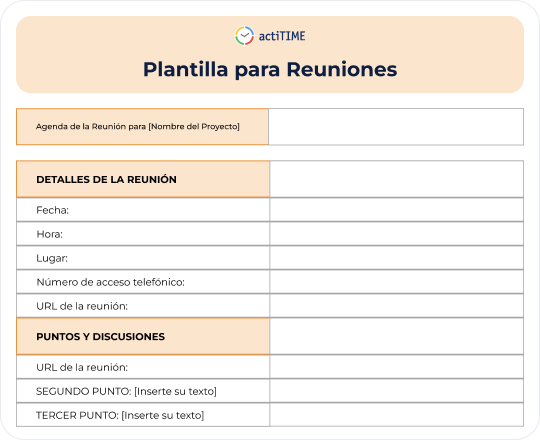
Task: Click the empty field beside TERCER PUNTO
Action: (396, 415)
